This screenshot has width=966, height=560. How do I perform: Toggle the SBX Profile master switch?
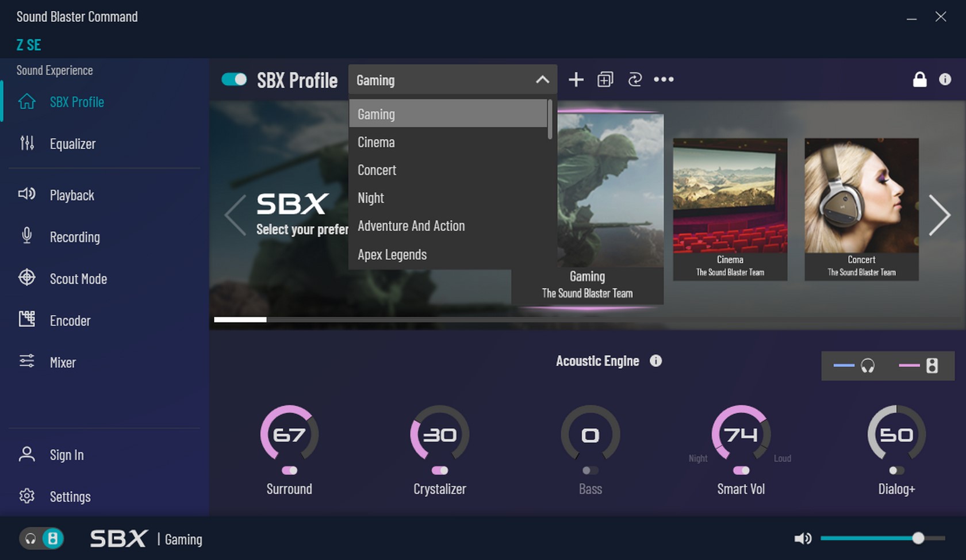point(234,79)
